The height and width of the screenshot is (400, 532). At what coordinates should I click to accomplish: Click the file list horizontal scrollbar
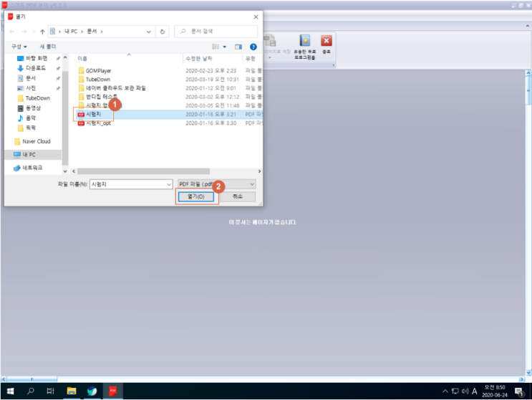(x=143, y=171)
